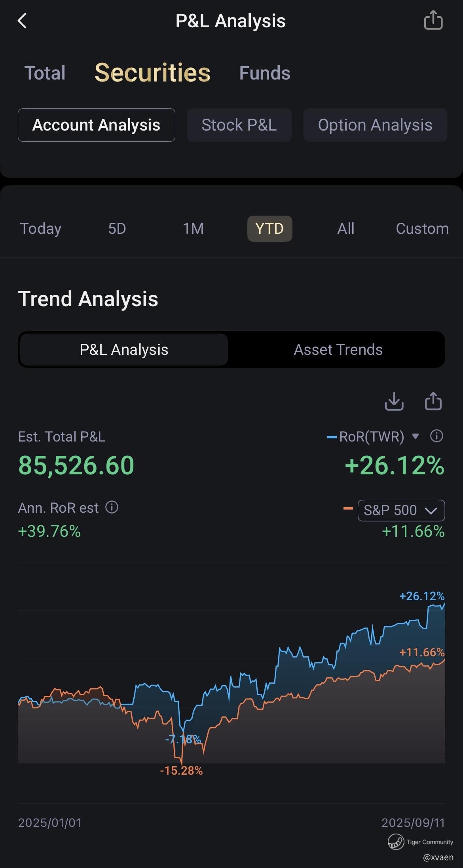Open the S&P 500 benchmark dropdown
The width and height of the screenshot is (463, 868).
[x=401, y=510]
